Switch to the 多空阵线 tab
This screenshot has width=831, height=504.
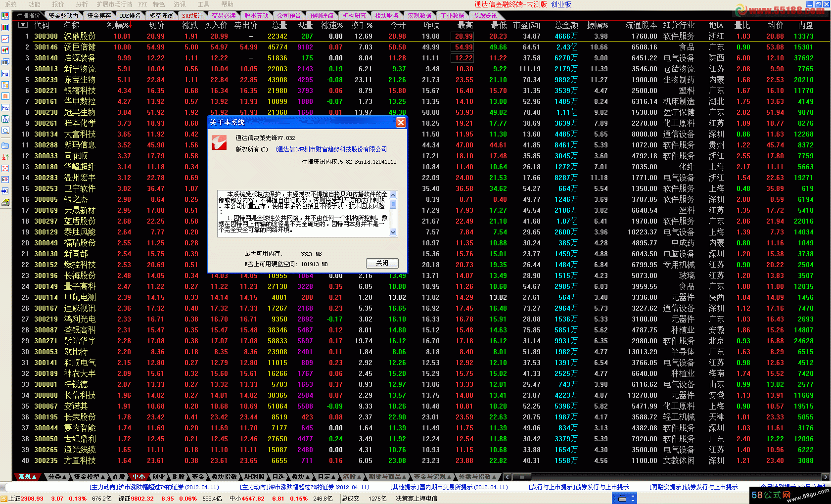pos(161,16)
